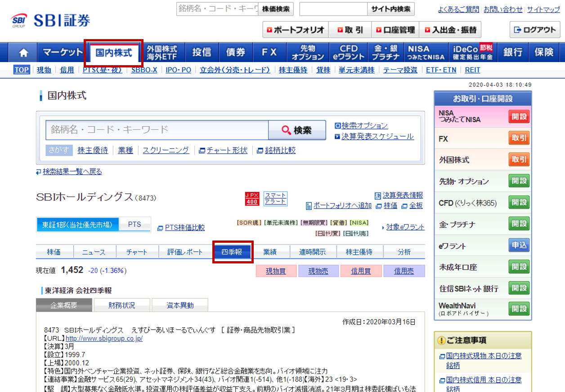The image size is (565, 392).
Task: Click the SBI証券 logo
Action: pyautogui.click(x=51, y=21)
